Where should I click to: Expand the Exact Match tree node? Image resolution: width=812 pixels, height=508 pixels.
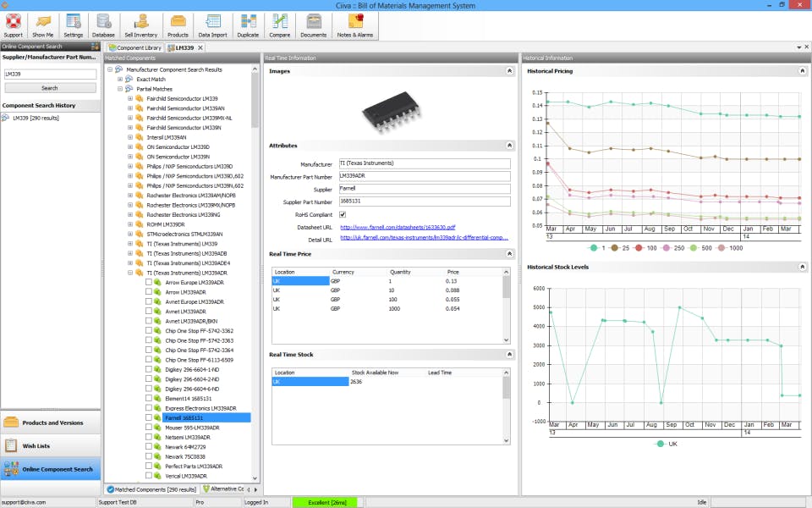(x=120, y=80)
